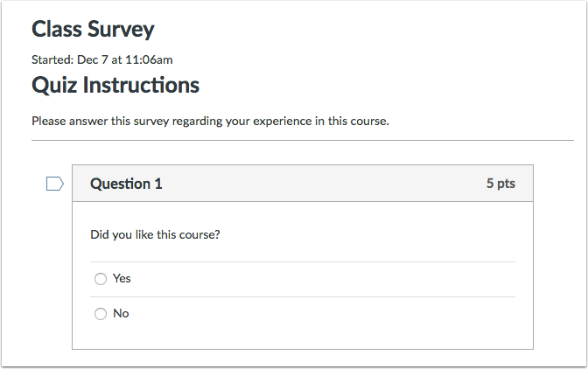Click the No answer label text

[121, 314]
